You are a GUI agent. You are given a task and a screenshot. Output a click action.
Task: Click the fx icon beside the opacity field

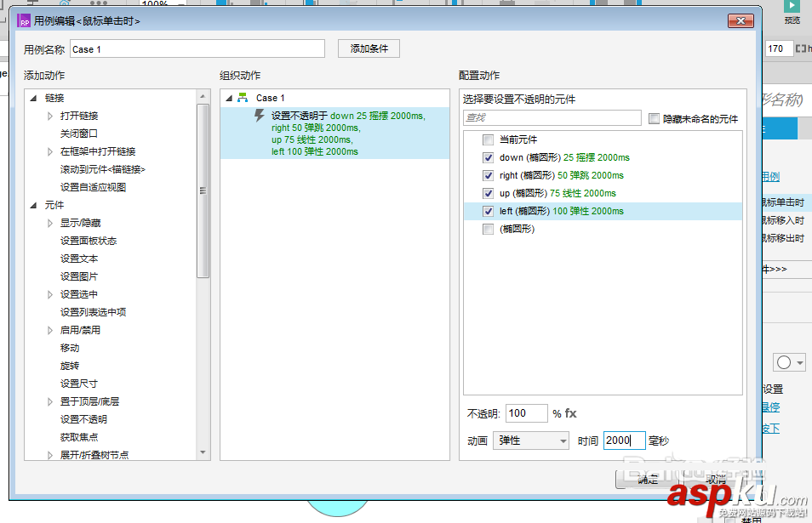[571, 413]
